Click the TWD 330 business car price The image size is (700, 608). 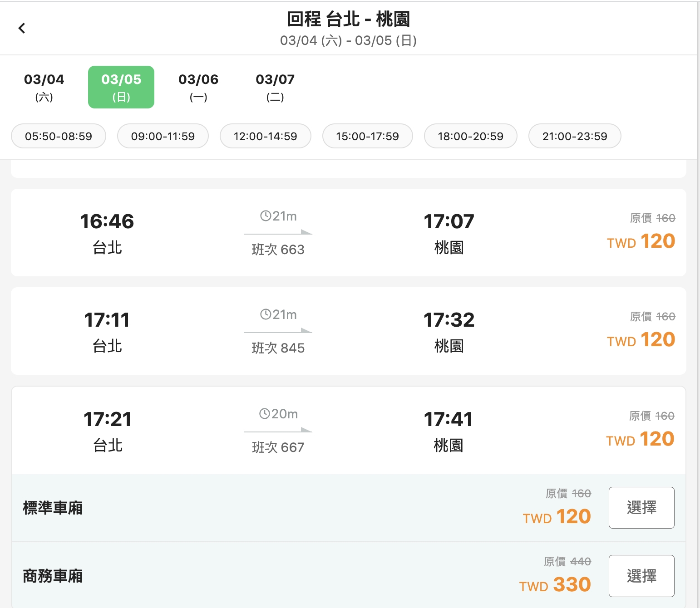[555, 584]
